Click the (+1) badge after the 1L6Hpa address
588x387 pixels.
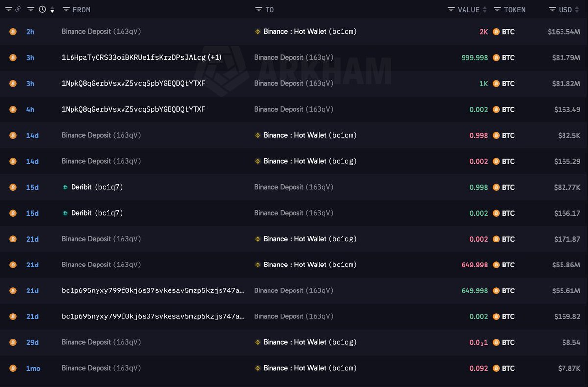pyautogui.click(x=215, y=57)
